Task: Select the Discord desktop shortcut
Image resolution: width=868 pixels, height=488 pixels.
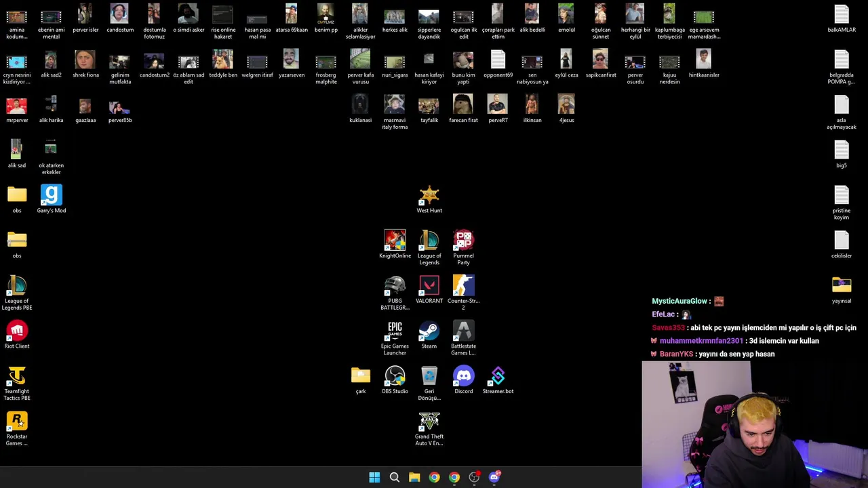Action: tap(464, 380)
